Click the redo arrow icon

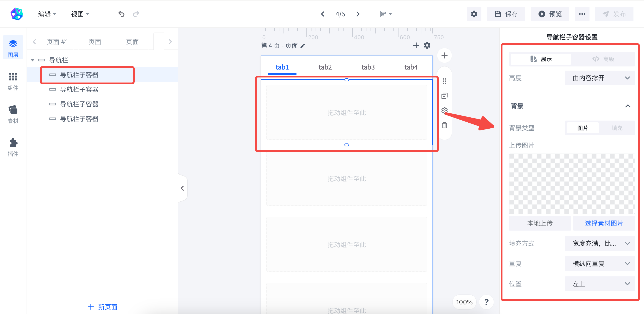pos(136,14)
